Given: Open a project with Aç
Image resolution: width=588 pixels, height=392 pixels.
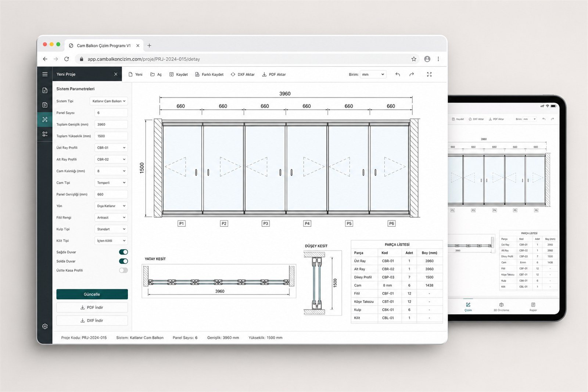Looking at the screenshot, I should point(156,75).
